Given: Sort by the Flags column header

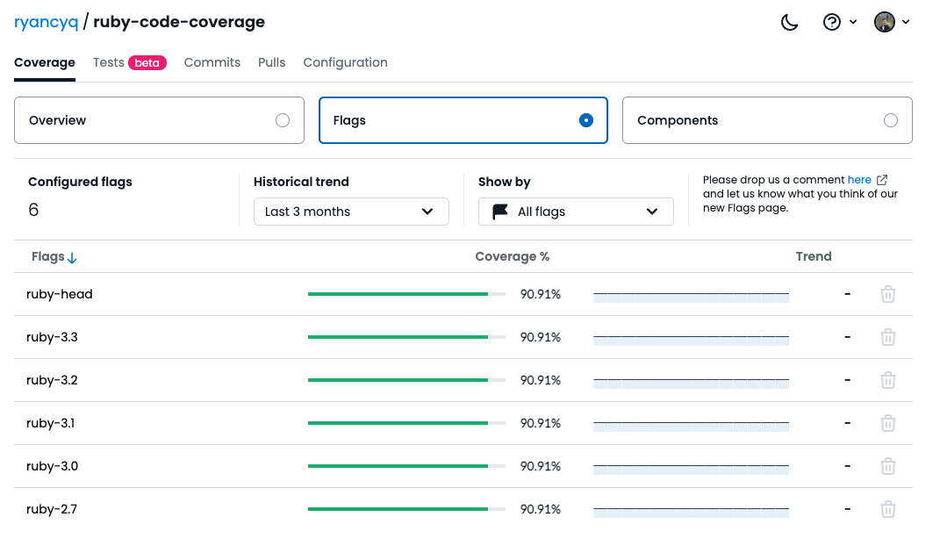Looking at the screenshot, I should coord(48,257).
